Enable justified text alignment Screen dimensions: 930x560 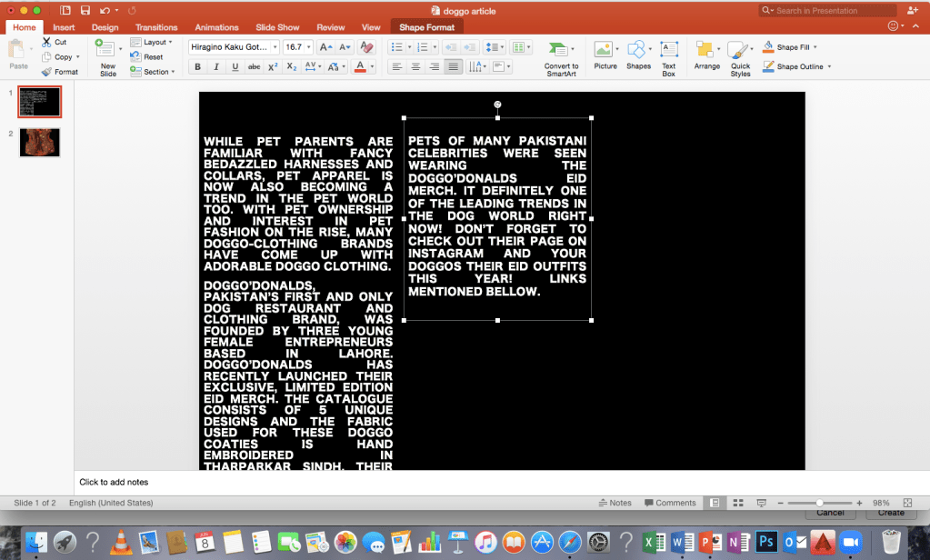pos(453,66)
